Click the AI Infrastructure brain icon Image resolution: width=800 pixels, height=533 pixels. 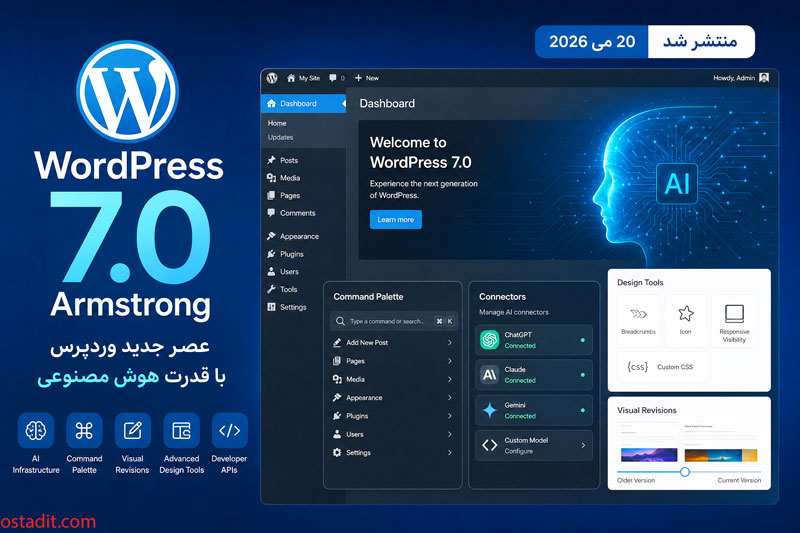[x=36, y=430]
